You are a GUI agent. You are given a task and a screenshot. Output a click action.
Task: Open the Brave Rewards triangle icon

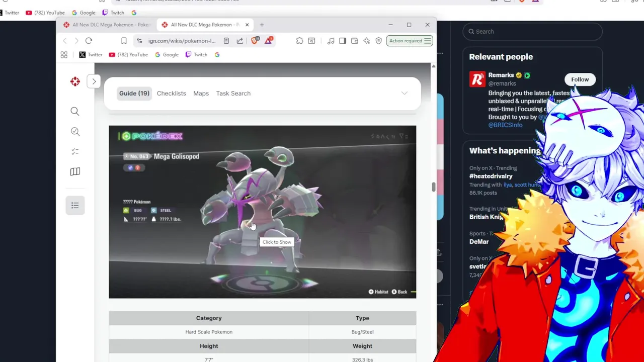pyautogui.click(x=269, y=41)
